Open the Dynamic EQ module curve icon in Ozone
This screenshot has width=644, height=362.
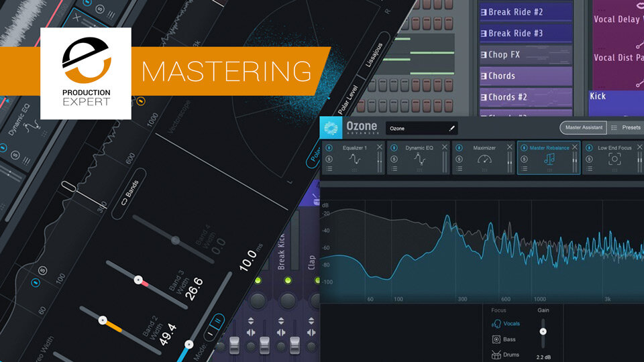(419, 160)
